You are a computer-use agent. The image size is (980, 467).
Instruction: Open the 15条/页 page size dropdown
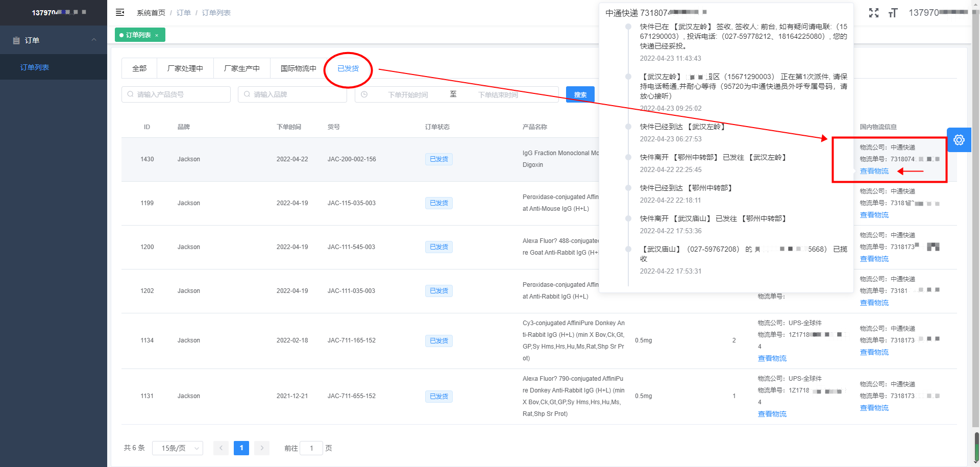tap(177, 448)
